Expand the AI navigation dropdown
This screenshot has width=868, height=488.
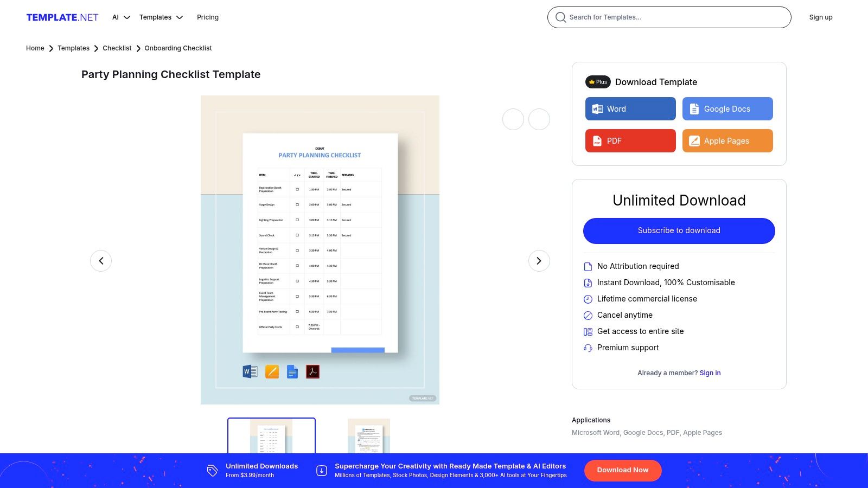click(120, 17)
